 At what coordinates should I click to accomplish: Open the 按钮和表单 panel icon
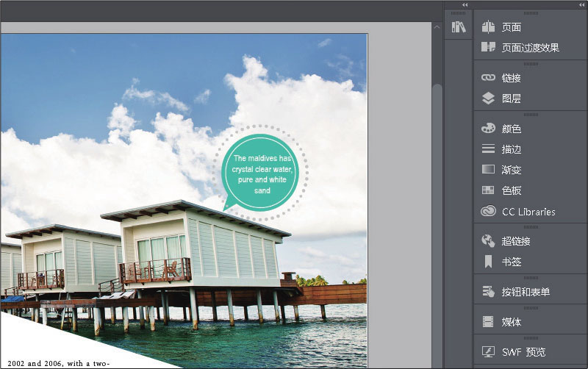pos(488,291)
